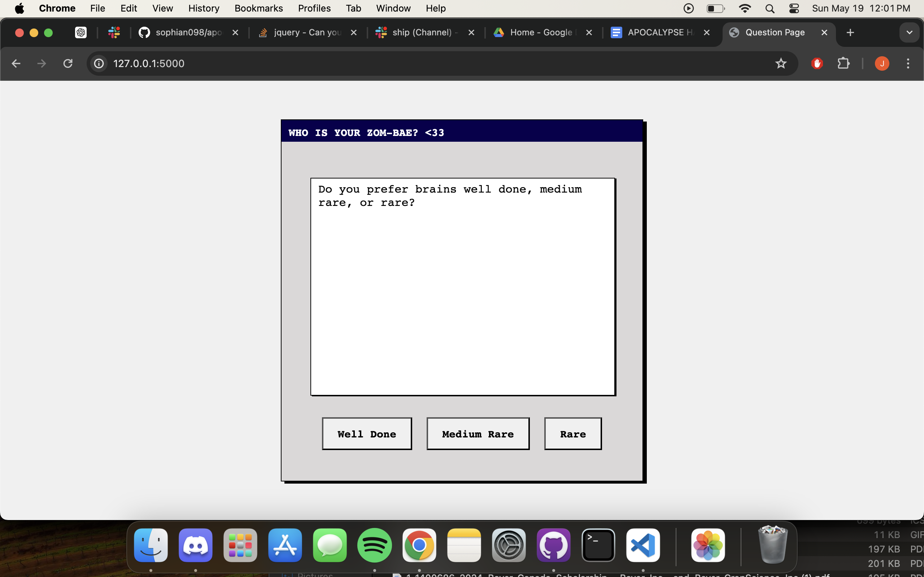The height and width of the screenshot is (577, 924).
Task: Switch to the APOCALYPSE Google Docs tab
Action: point(660,32)
